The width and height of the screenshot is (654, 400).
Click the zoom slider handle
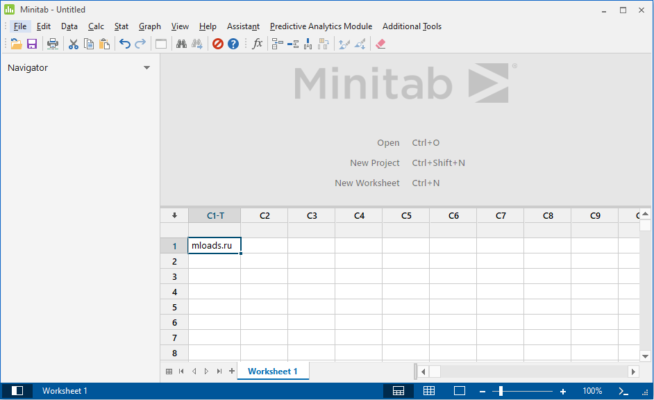[x=501, y=391]
